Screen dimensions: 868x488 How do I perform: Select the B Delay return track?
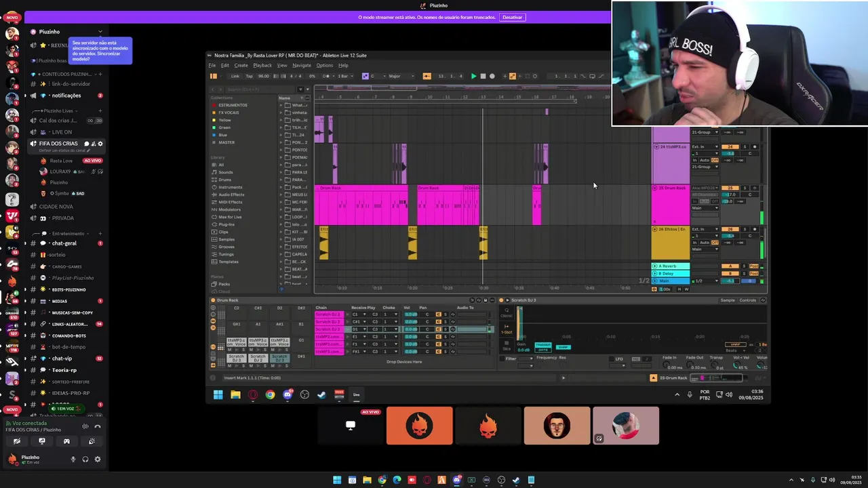[671, 274]
